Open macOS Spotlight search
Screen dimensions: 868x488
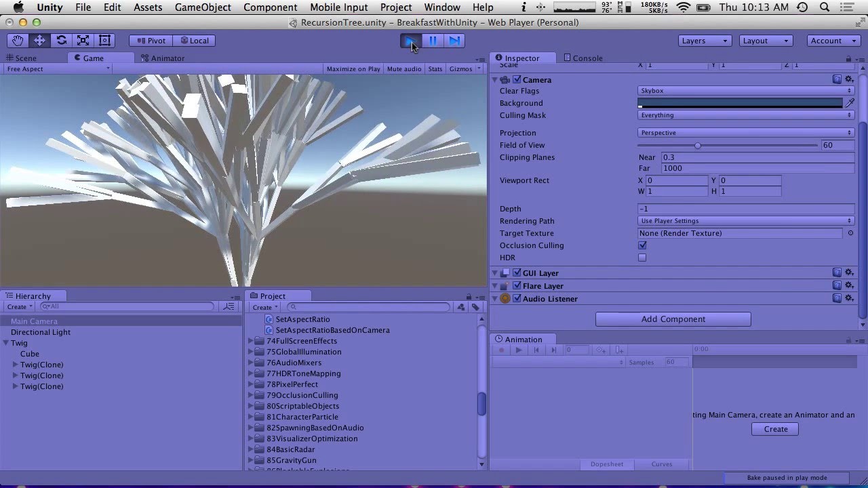[x=826, y=7]
